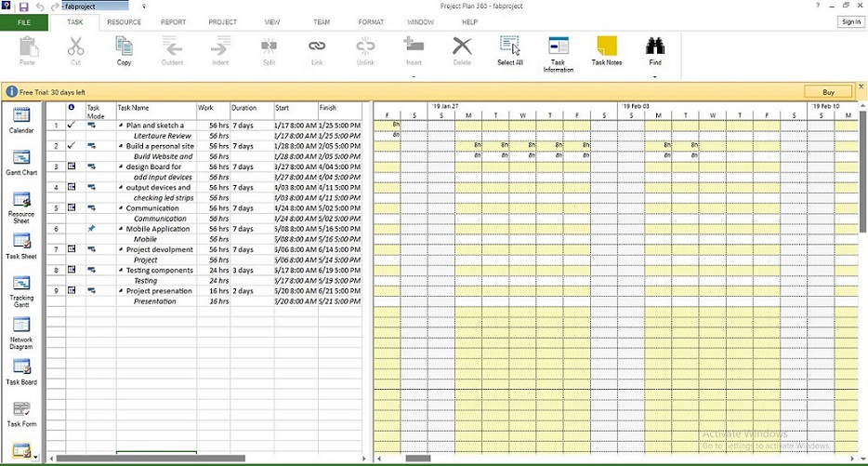Screen dimensions: 868x466
Task: Open the FILE menu tab
Action: (24, 22)
